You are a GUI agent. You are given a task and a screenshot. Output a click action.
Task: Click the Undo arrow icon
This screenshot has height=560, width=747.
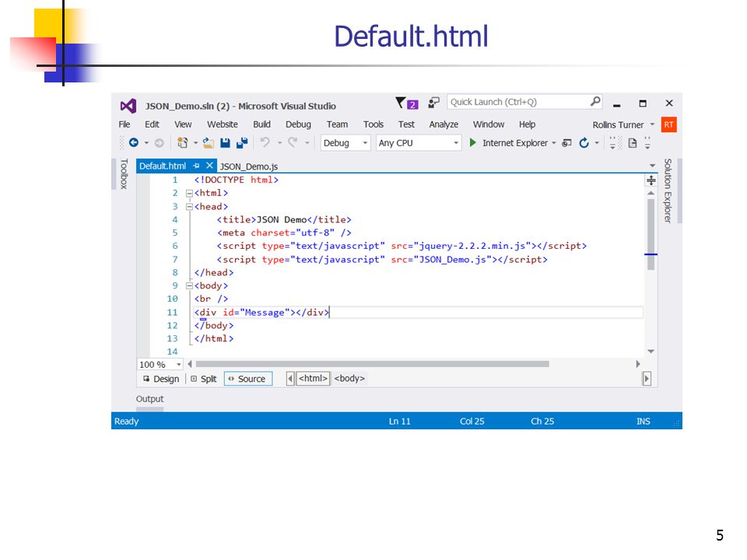(265, 142)
